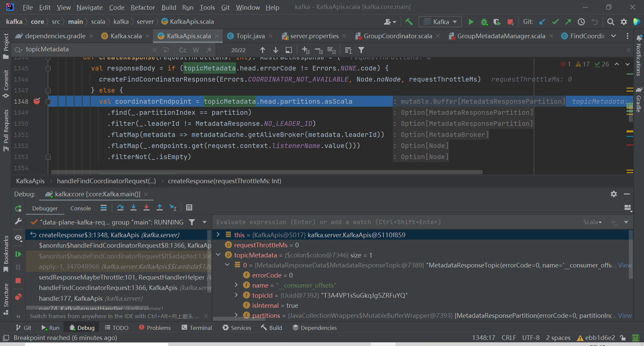This screenshot has height=346, width=644.
Task: Click View link for partitions value
Action: coord(625,315)
